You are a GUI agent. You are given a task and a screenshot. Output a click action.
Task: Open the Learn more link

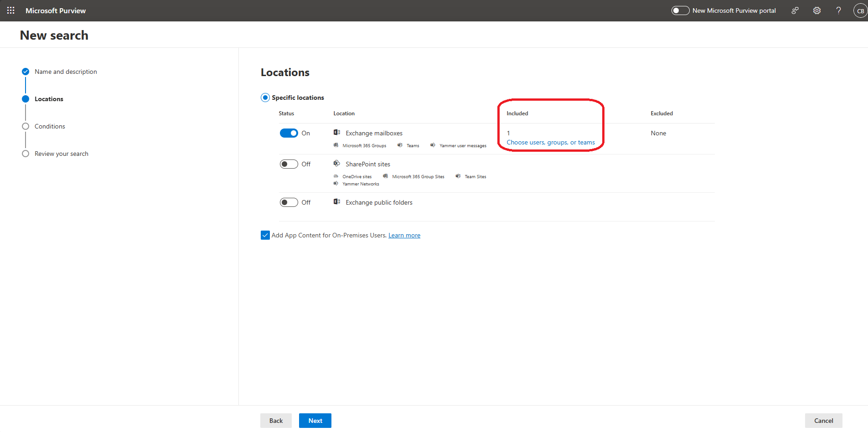tap(404, 235)
